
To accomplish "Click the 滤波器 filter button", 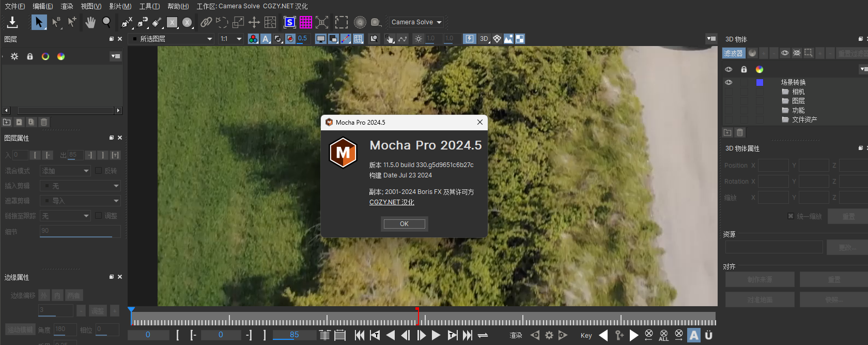I will point(733,53).
